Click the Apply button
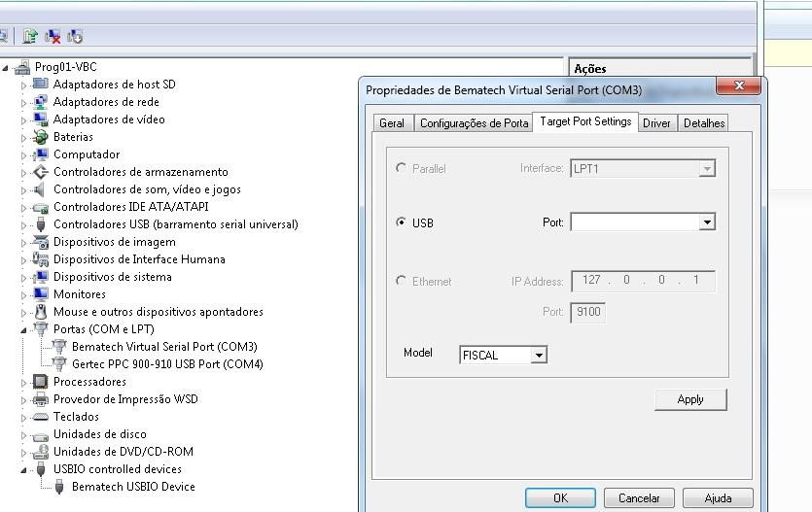The height and width of the screenshot is (512, 812). point(690,399)
